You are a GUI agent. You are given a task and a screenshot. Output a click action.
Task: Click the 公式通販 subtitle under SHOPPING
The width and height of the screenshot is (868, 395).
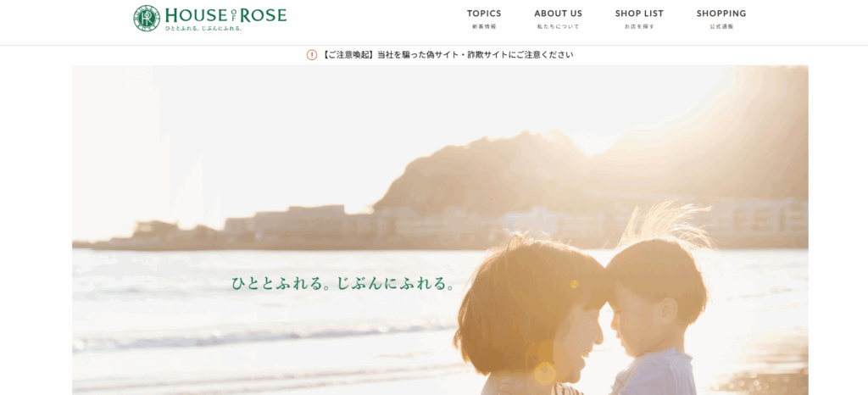coord(721,27)
